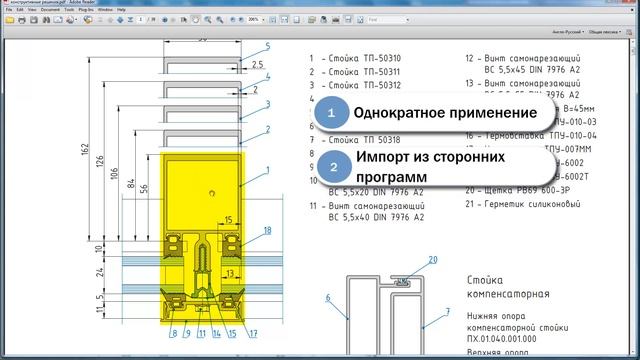Screen dimensions: 640x360
Task: Open the File menu
Action: (9, 10)
